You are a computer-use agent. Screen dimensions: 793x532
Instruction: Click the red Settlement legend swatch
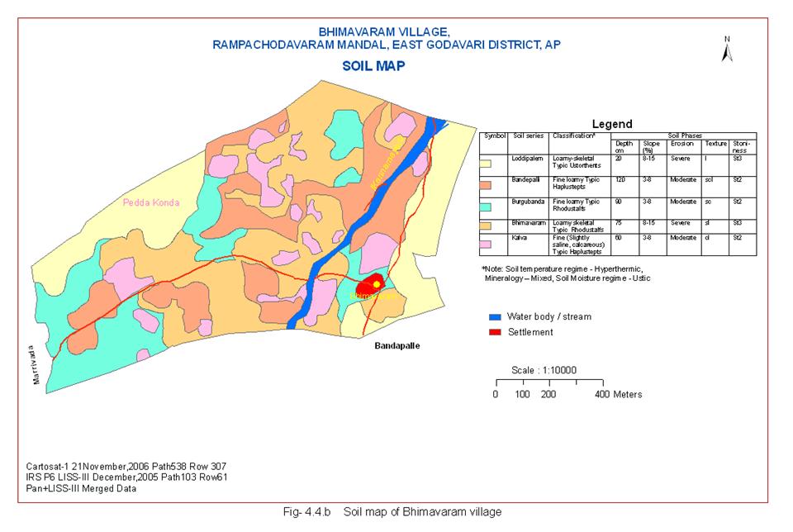495,332
